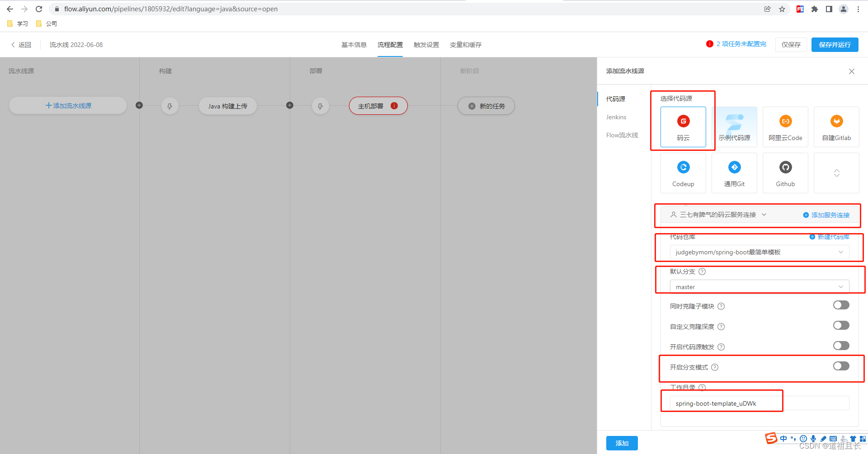Click the 2 项任务未配置完 link
The width and height of the screenshot is (868, 454).
(x=741, y=44)
